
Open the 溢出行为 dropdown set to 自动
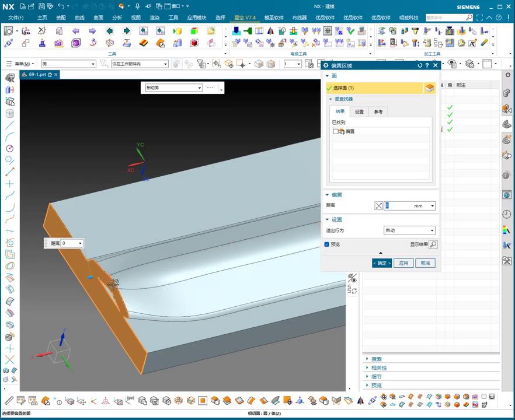coord(409,230)
